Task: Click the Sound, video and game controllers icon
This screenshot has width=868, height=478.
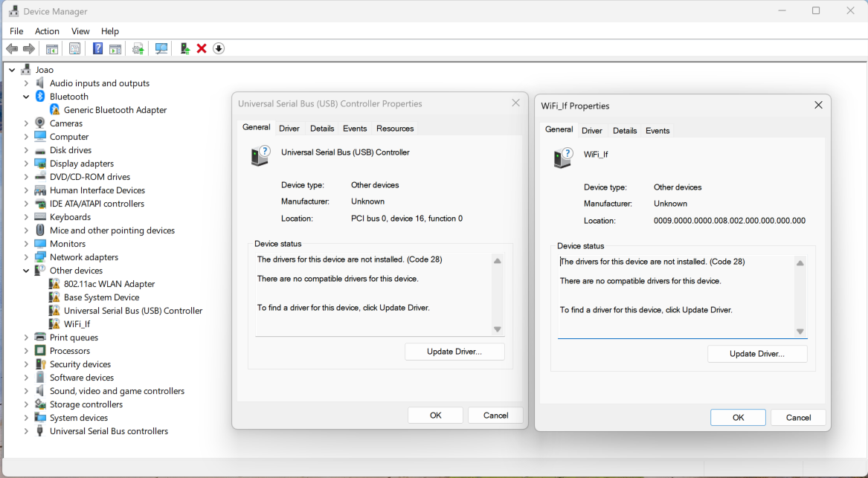Action: [40, 390]
